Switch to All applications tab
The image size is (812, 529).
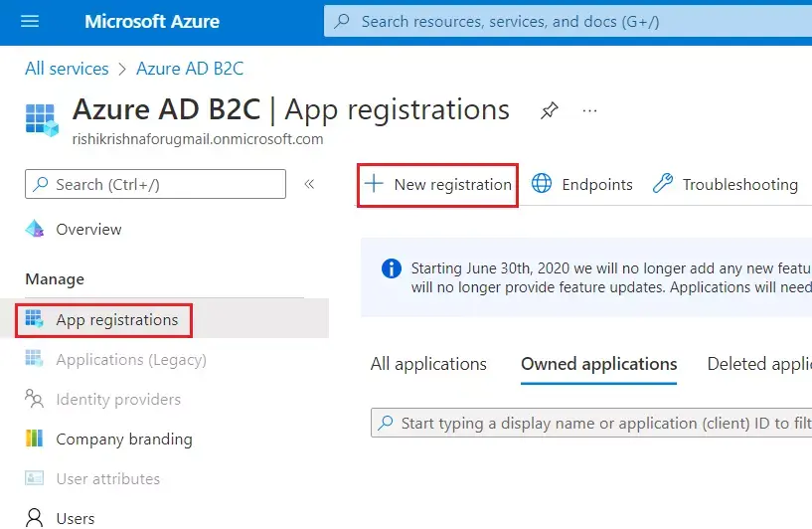pyautogui.click(x=428, y=364)
